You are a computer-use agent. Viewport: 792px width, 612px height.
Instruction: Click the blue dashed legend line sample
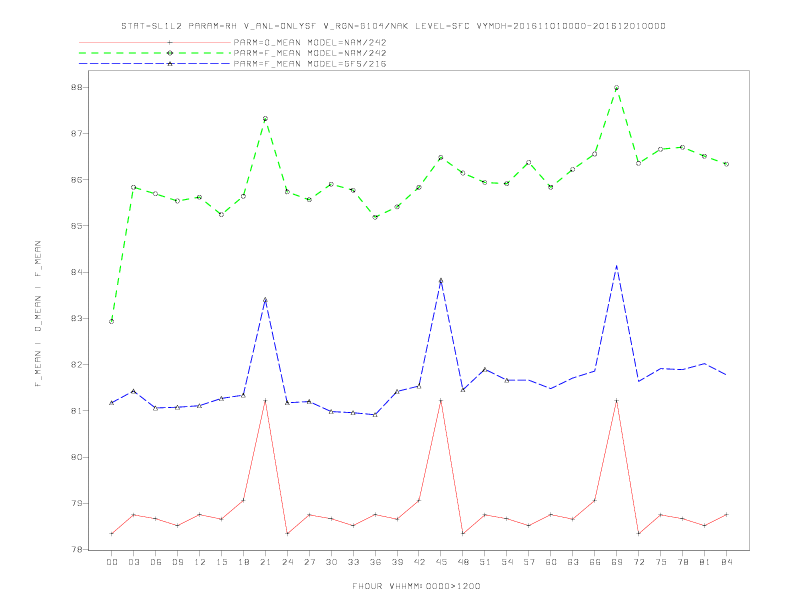pos(155,64)
